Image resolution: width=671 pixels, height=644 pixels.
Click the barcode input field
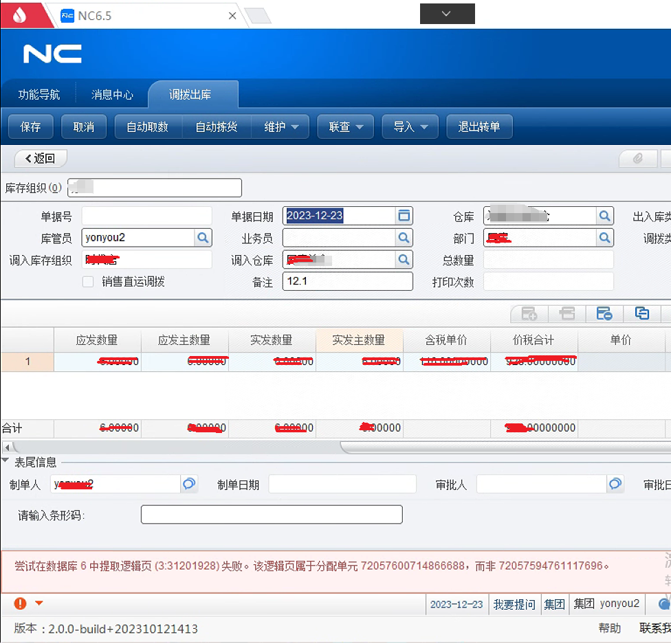[x=272, y=515]
